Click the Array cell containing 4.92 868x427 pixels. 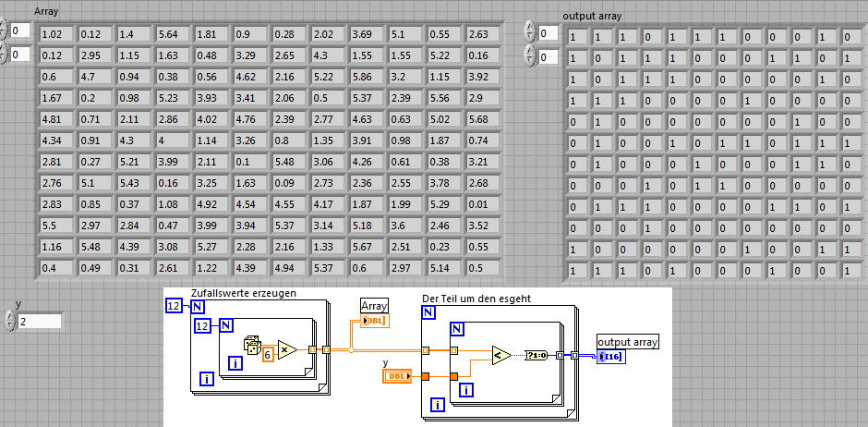pyautogui.click(x=211, y=204)
